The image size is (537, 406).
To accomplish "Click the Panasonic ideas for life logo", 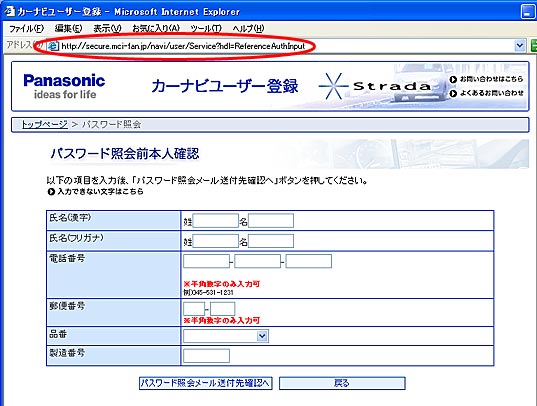I will [x=64, y=86].
